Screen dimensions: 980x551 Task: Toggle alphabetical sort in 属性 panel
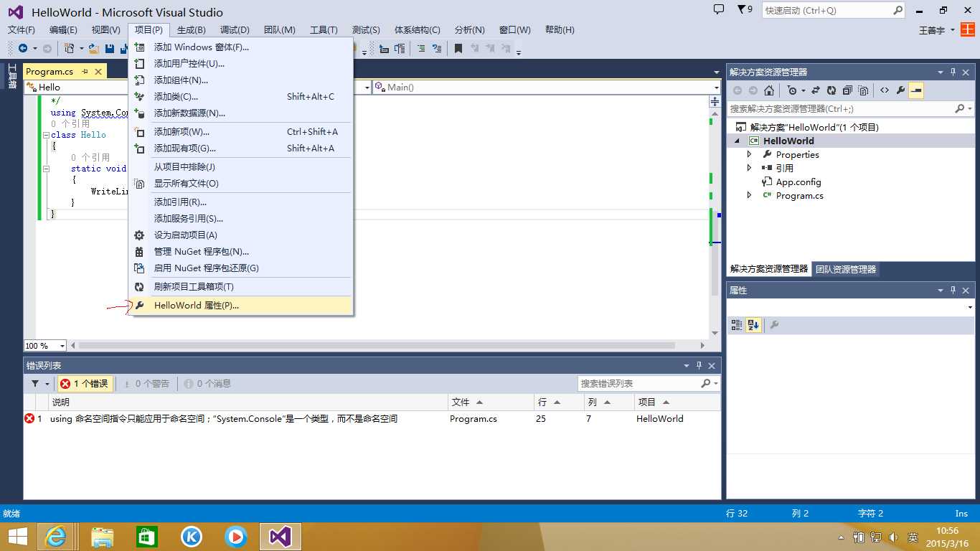pos(753,325)
